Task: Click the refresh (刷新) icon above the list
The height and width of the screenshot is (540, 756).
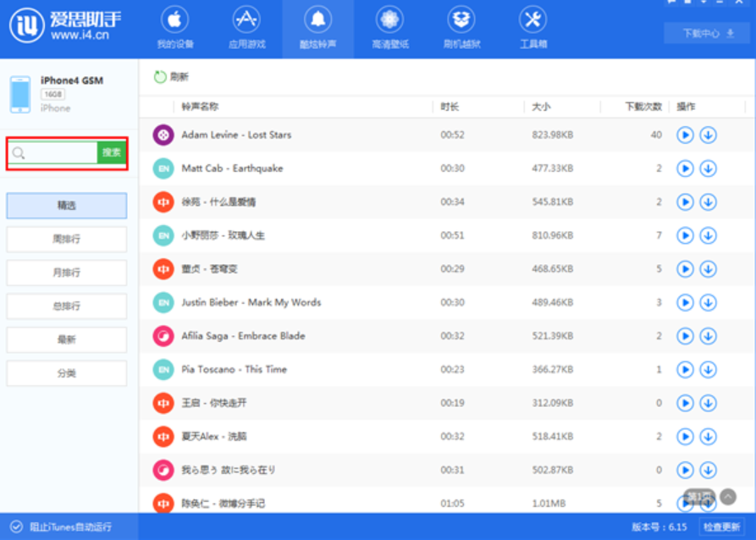Action: click(x=160, y=77)
